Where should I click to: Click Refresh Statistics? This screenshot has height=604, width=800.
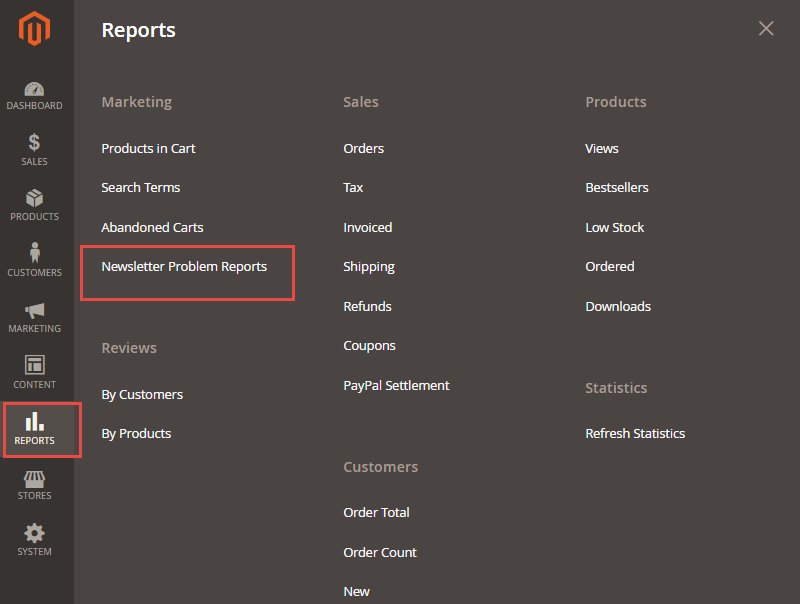pos(635,434)
